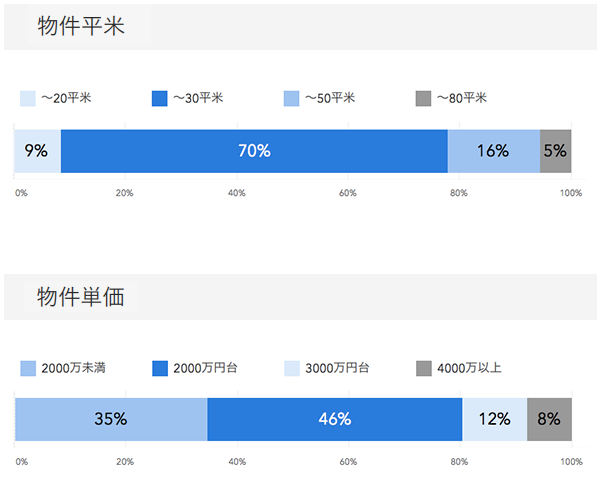Viewport: 600px width, 500px height.
Task: Click the gray 5% bar segment
Action: (555, 151)
